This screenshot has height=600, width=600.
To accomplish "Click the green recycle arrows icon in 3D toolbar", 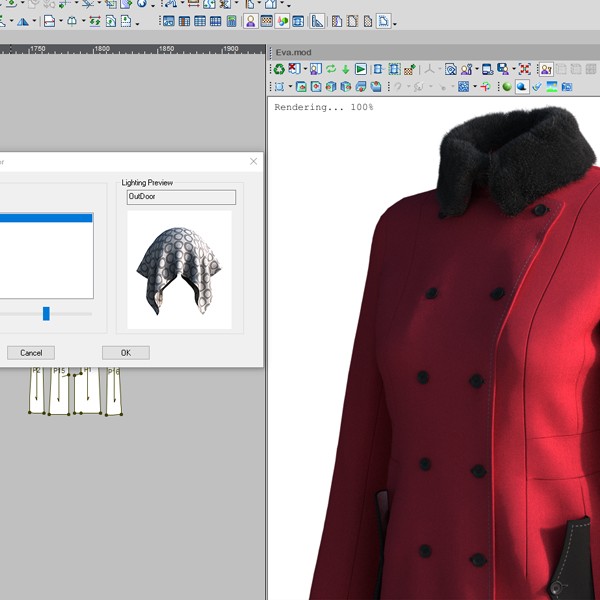I will click(279, 69).
